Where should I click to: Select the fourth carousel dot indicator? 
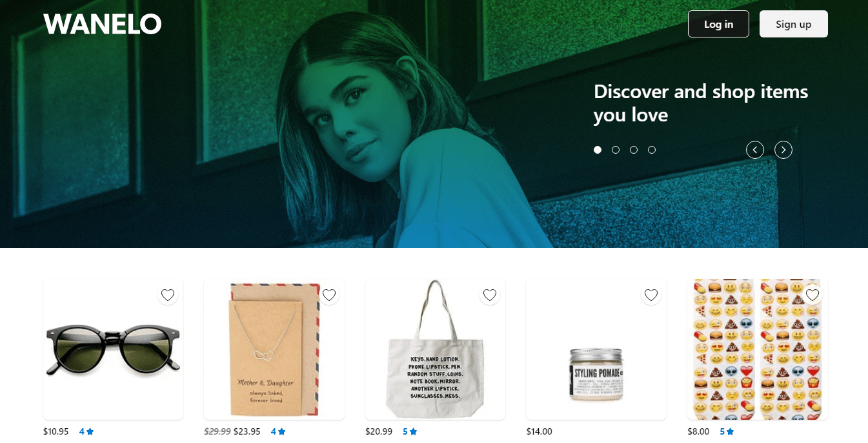pyautogui.click(x=652, y=150)
